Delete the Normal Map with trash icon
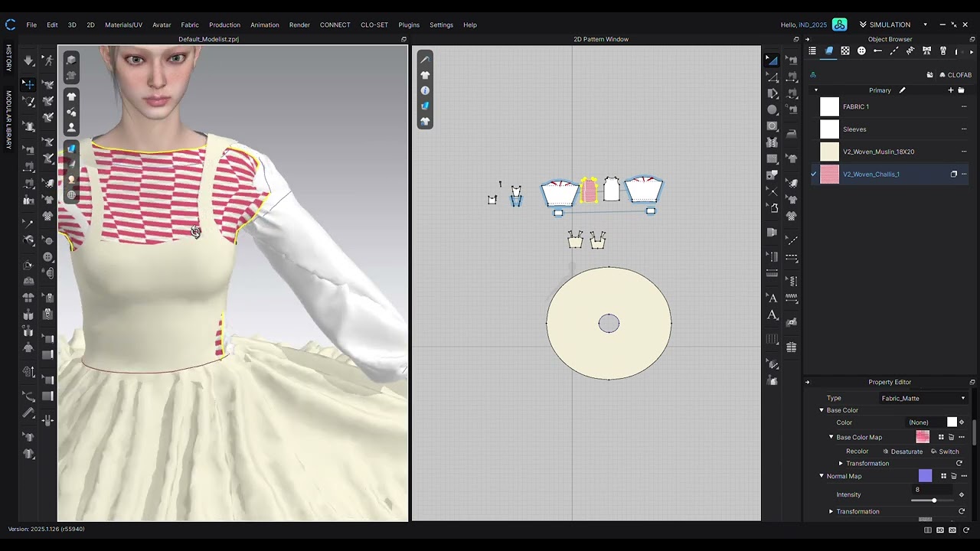Image resolution: width=980 pixels, height=551 pixels. click(954, 476)
